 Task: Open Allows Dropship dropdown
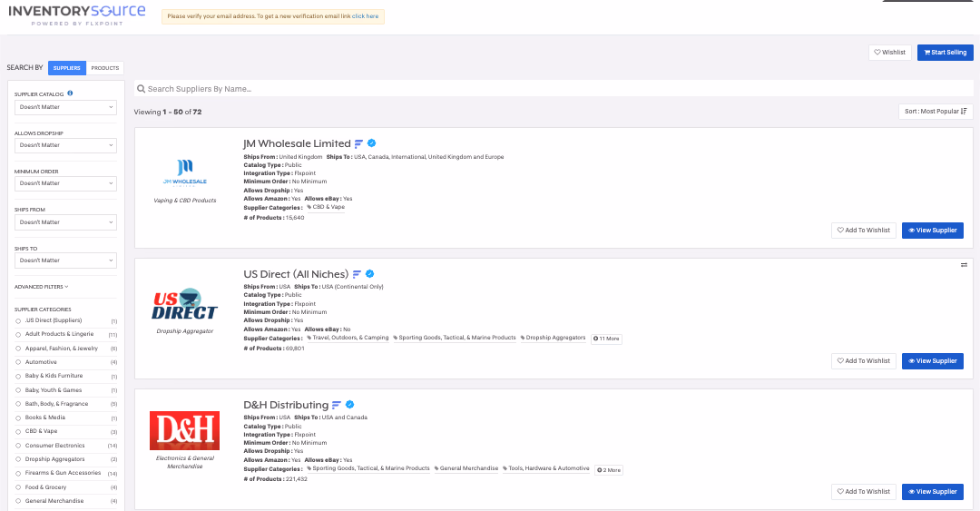[65, 145]
